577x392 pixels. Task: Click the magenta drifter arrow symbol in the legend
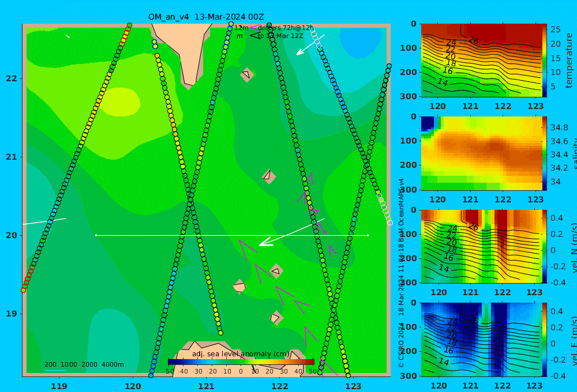pos(254,27)
